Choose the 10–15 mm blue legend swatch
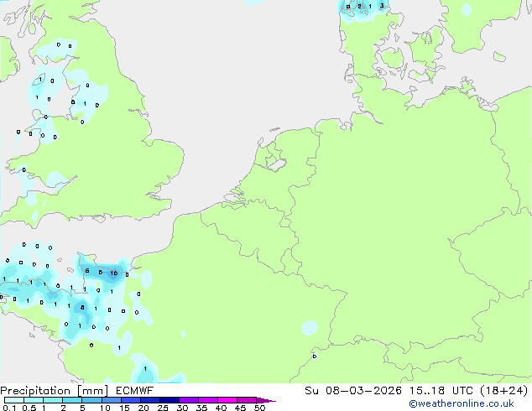532x411 pixels. tap(111, 400)
